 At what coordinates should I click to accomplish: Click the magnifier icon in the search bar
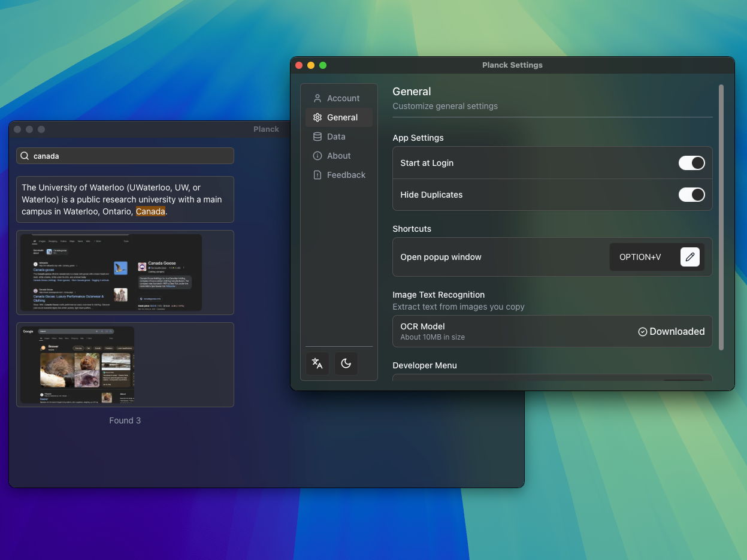pyautogui.click(x=24, y=156)
